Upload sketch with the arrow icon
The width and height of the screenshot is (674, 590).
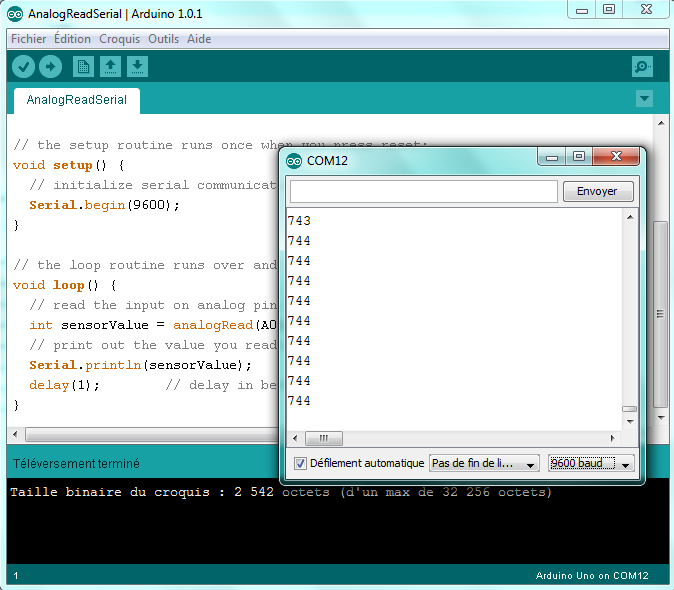50,67
